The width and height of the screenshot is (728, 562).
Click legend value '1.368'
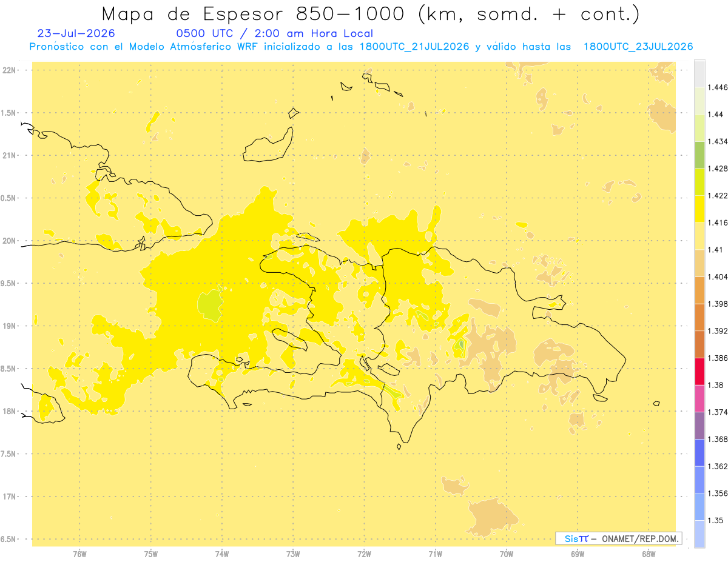point(717,439)
